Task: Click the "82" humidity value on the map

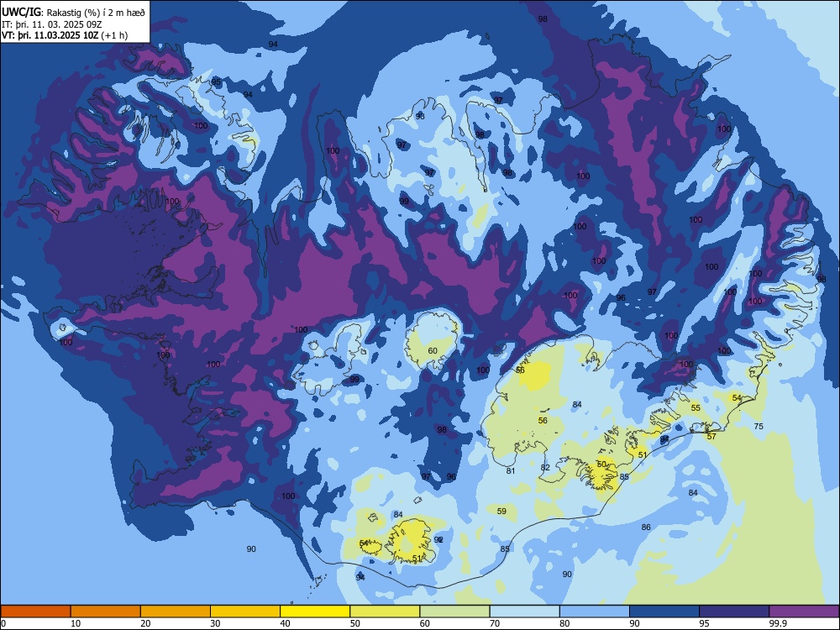Action: [545, 467]
